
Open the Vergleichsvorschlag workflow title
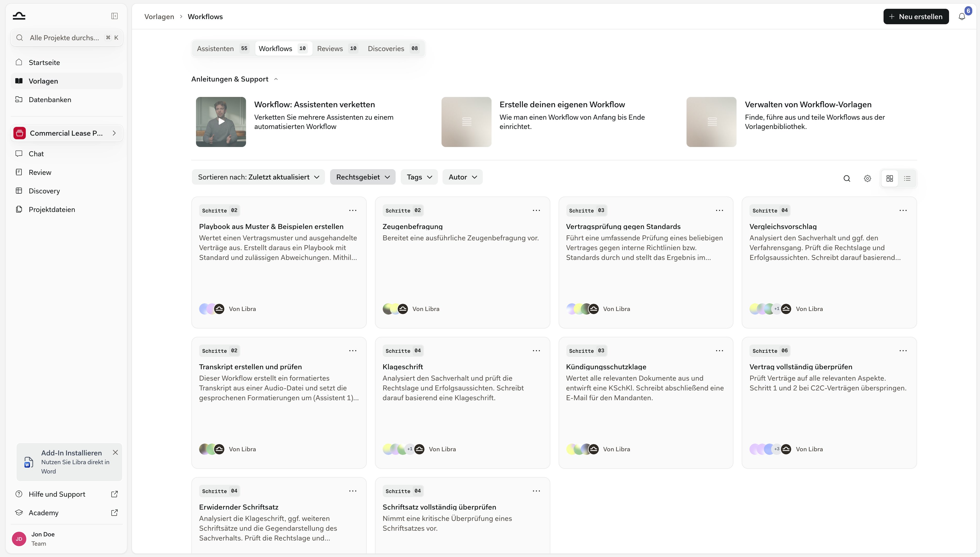pos(783,226)
